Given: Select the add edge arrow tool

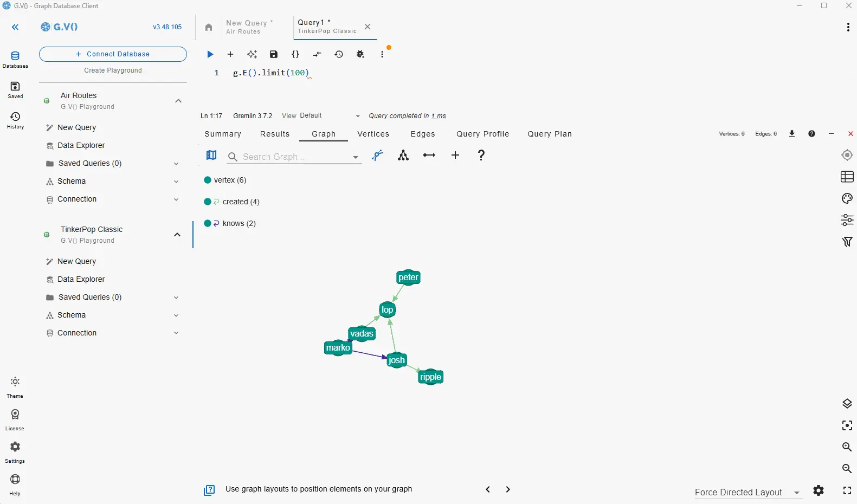Looking at the screenshot, I should (x=429, y=156).
